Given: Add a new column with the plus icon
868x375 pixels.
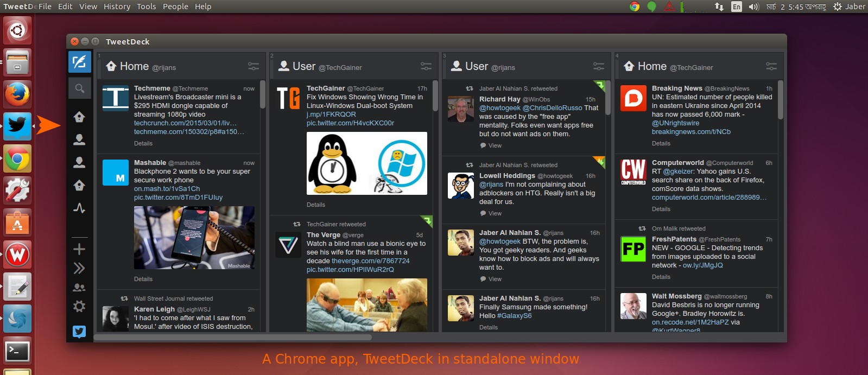Looking at the screenshot, I should (79, 249).
